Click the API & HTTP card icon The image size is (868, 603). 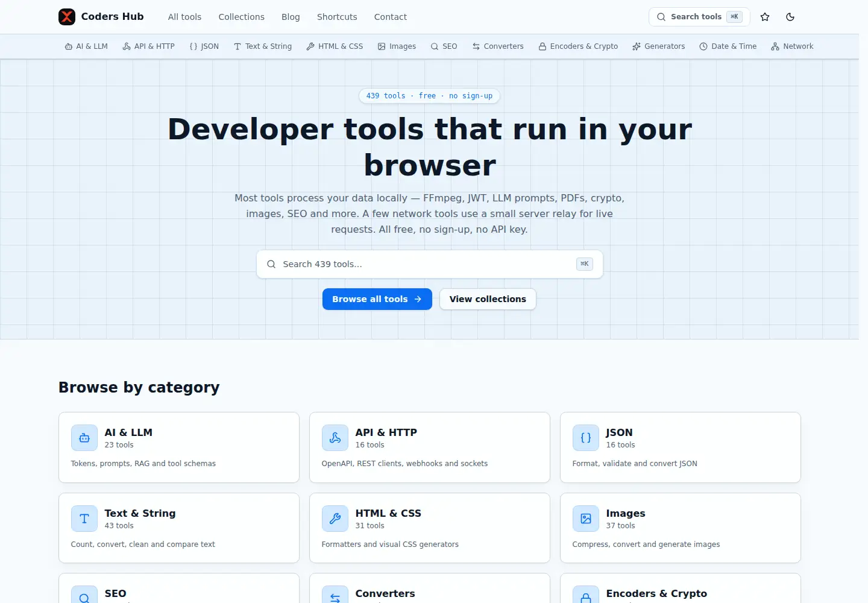pos(335,438)
